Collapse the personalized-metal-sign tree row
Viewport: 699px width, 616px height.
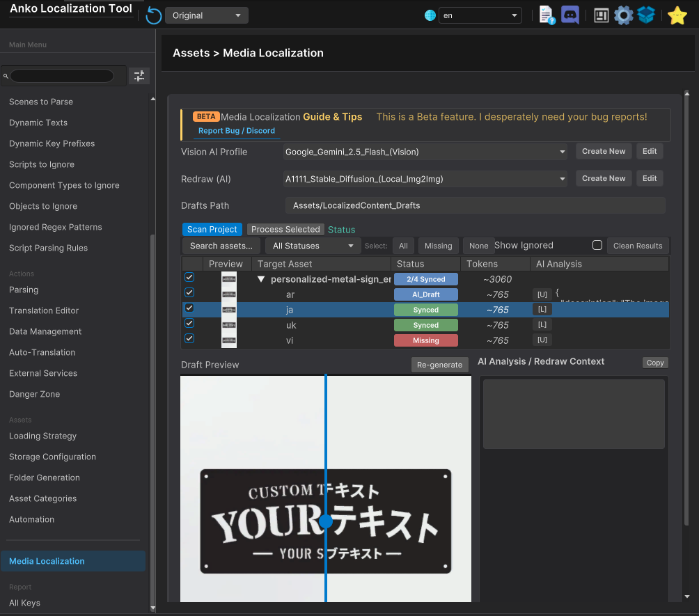(x=261, y=280)
